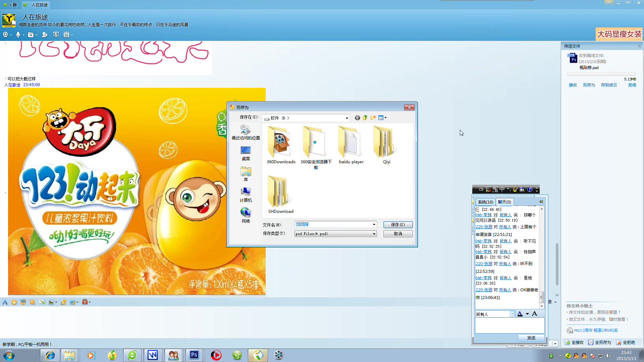Click the music share icon
This screenshot has width=644, height=362.
click(x=63, y=302)
